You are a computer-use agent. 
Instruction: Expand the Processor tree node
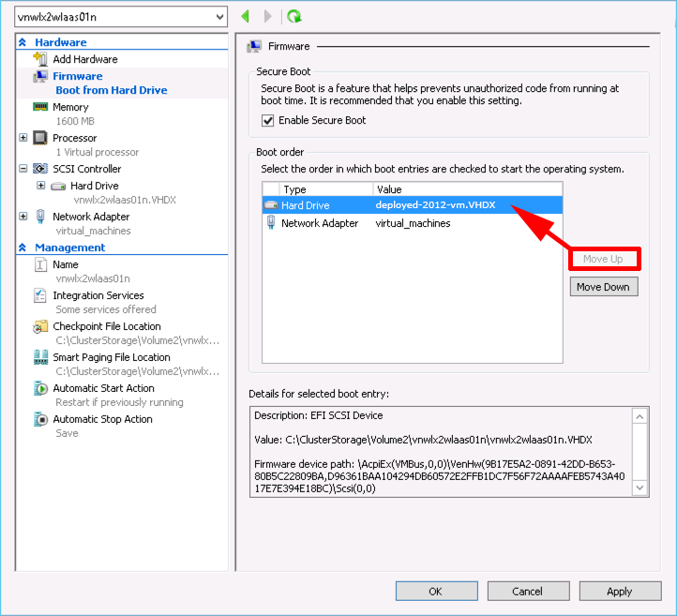pyautogui.click(x=23, y=138)
